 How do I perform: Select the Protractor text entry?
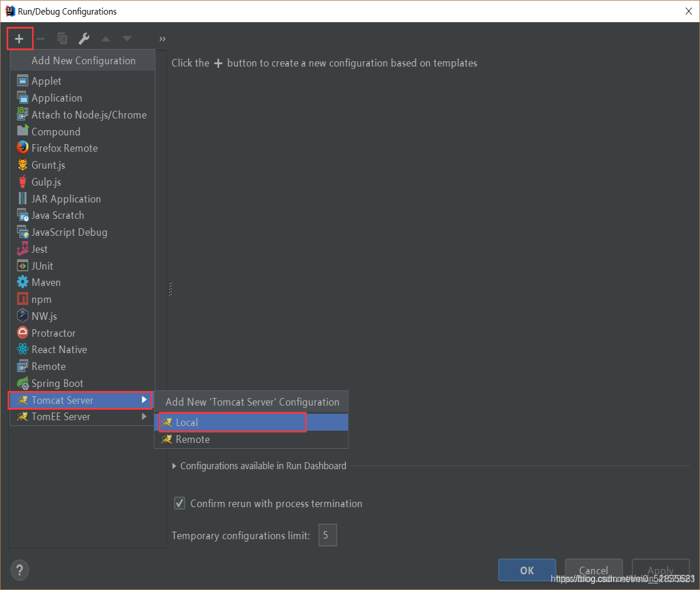tap(54, 333)
